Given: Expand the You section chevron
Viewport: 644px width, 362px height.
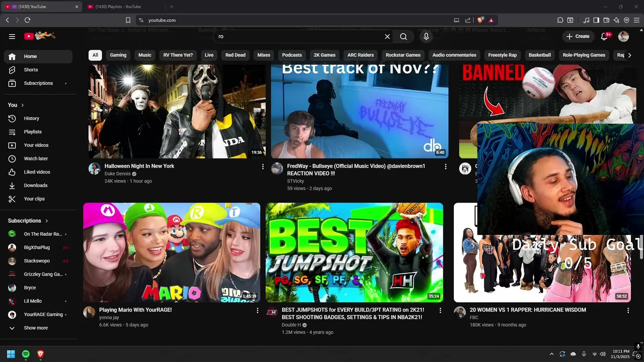Looking at the screenshot, I should click(23, 105).
